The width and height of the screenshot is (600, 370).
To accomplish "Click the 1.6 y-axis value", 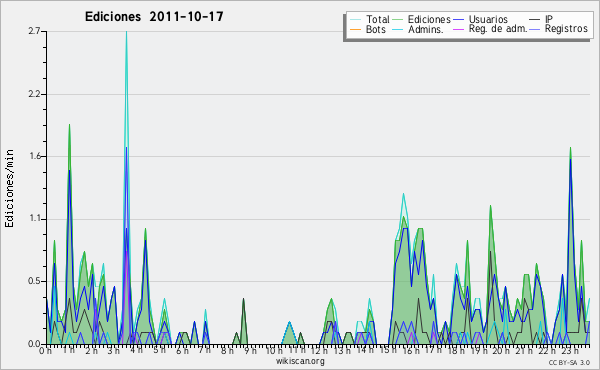I will coord(34,156).
